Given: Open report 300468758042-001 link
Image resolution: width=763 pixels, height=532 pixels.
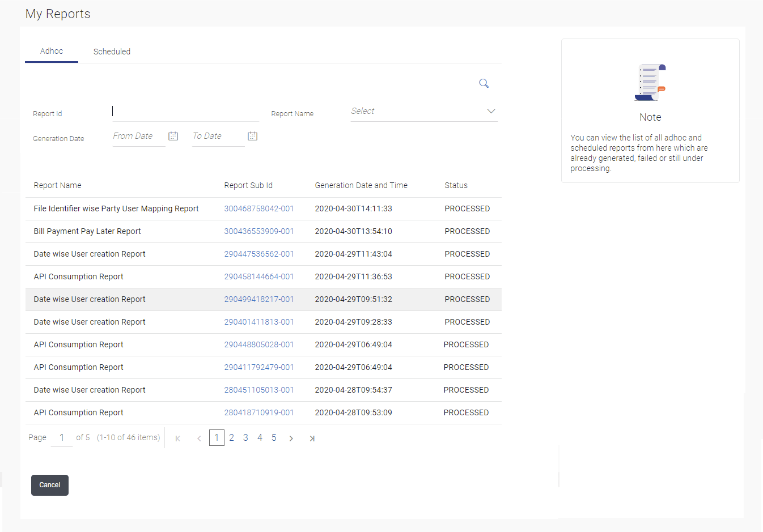Looking at the screenshot, I should click(259, 208).
